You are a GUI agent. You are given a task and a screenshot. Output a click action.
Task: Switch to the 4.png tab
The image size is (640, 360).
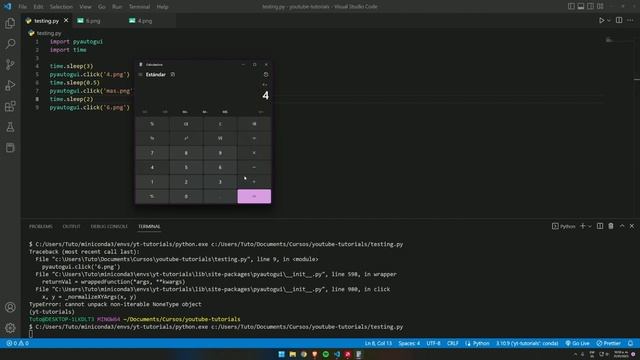coord(145,21)
